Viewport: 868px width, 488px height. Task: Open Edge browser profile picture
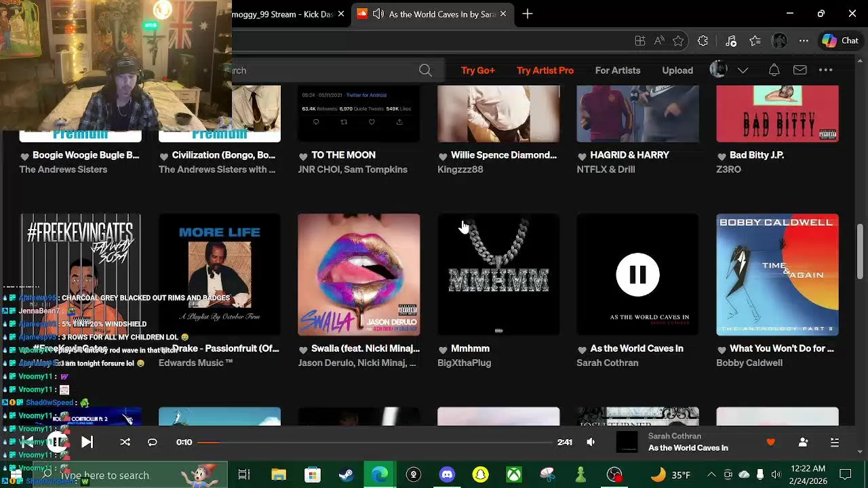[x=779, y=41]
